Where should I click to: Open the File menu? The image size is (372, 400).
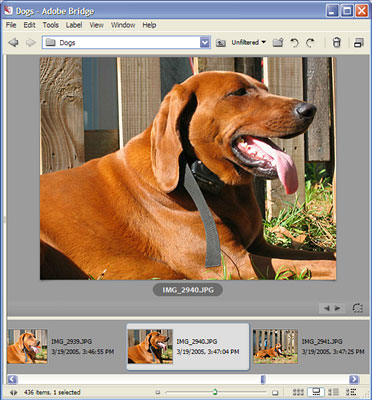(x=11, y=25)
